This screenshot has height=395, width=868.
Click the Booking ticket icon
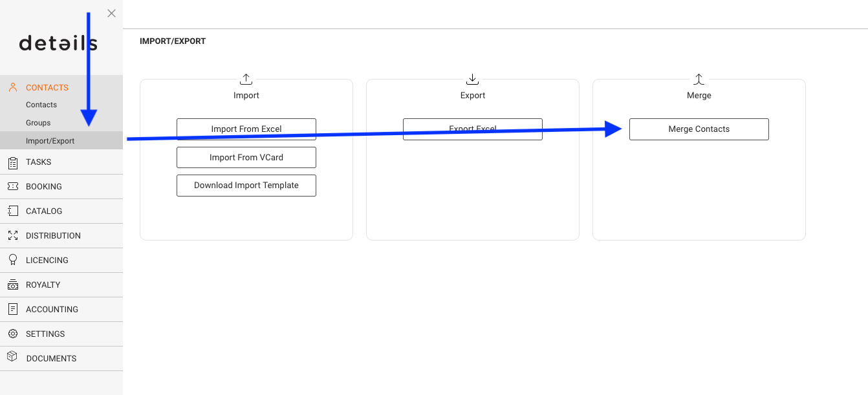click(x=12, y=186)
